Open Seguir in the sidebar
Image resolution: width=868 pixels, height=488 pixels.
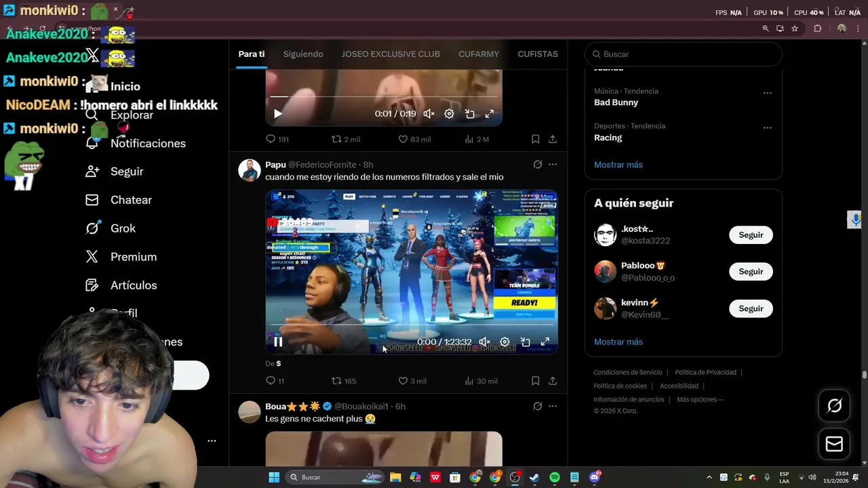(115, 171)
